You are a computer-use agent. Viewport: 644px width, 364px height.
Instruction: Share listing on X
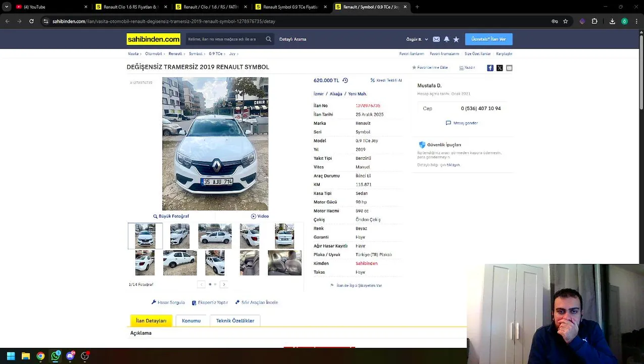tap(500, 68)
